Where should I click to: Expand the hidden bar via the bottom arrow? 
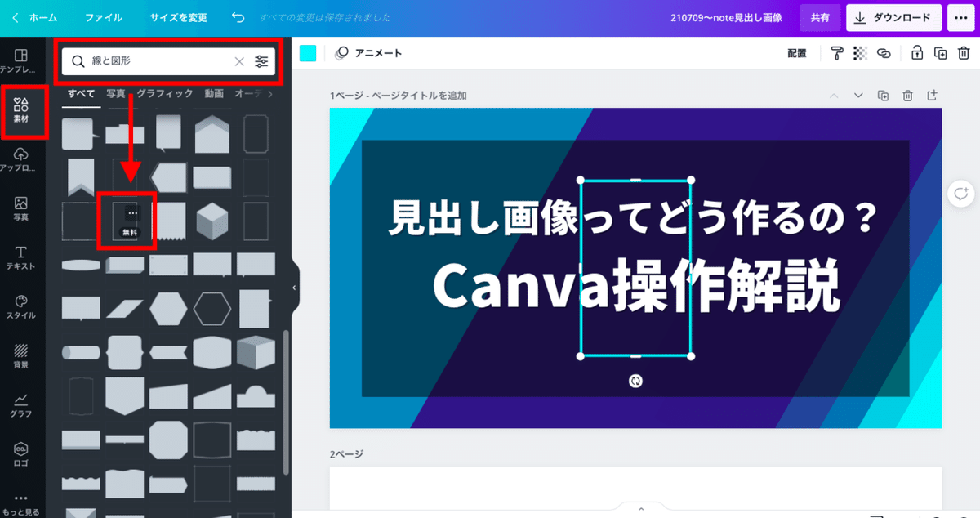coord(641,507)
